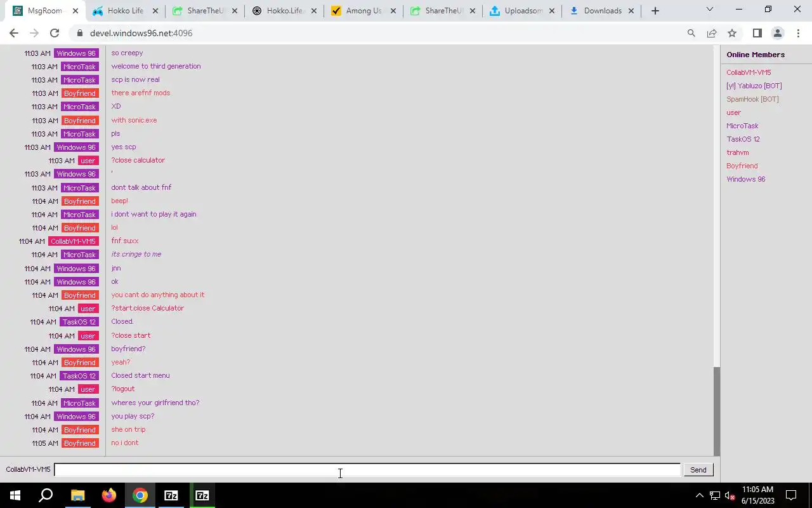Click the message 'there arefnf mods'
The width and height of the screenshot is (812, 508).
coord(140,93)
